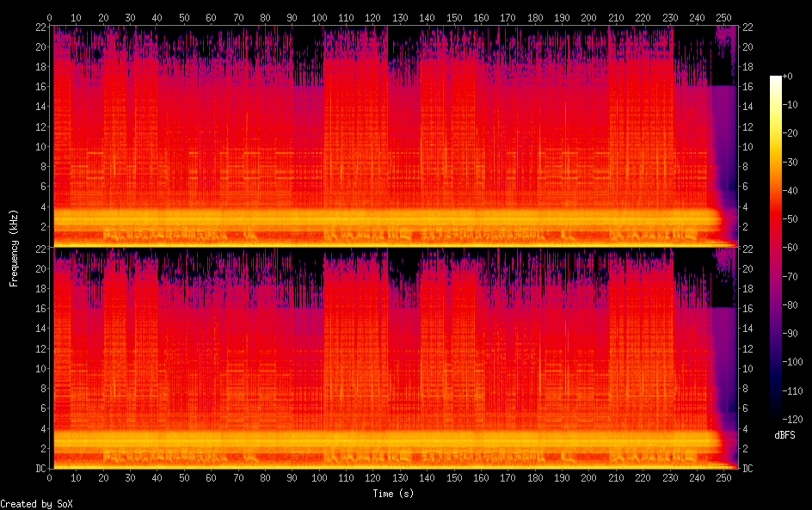Viewport: 812px width, 510px height.
Task: Select the "-10" label on the color scale
Action: (790, 105)
